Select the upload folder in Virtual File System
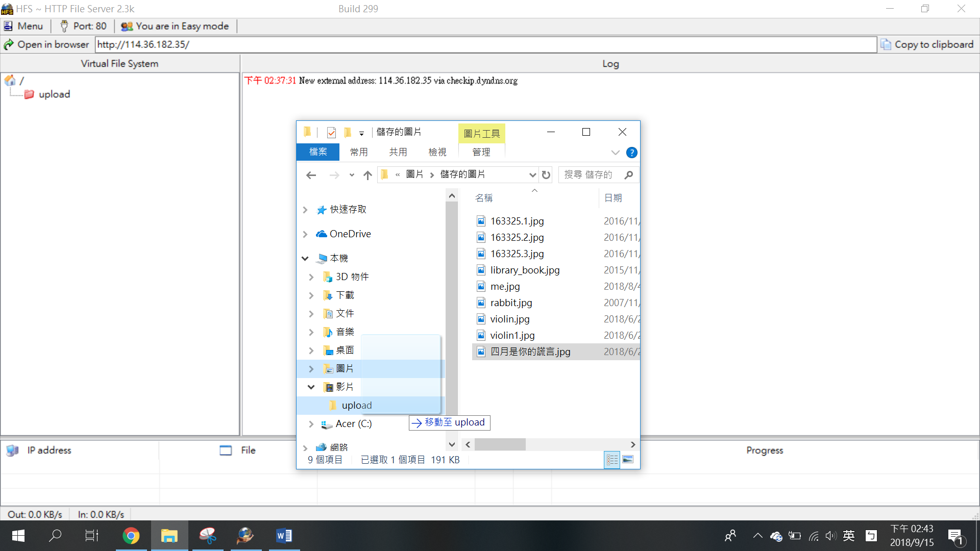This screenshot has height=551, width=980. 54,94
